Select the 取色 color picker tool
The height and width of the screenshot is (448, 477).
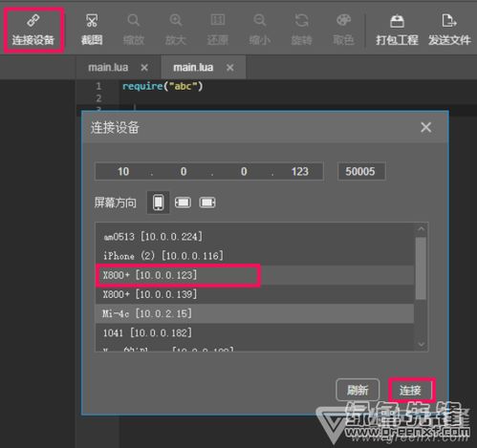(343, 30)
